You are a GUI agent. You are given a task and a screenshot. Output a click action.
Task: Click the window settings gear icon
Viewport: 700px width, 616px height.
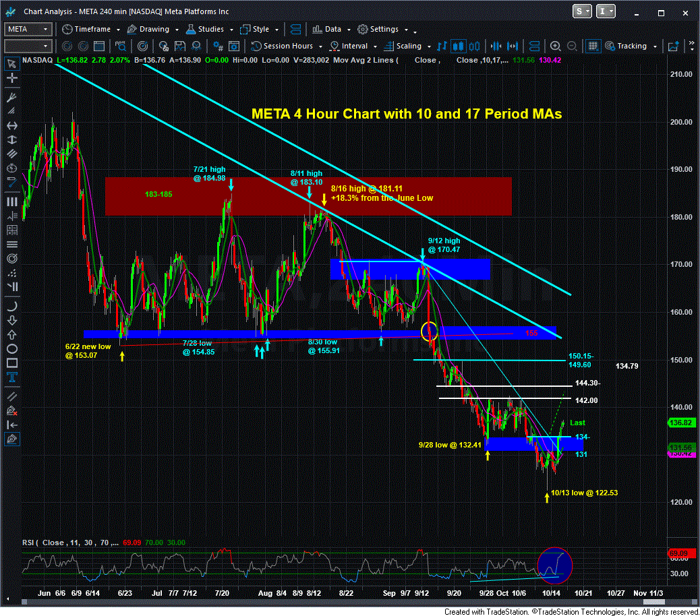[x=233, y=46]
